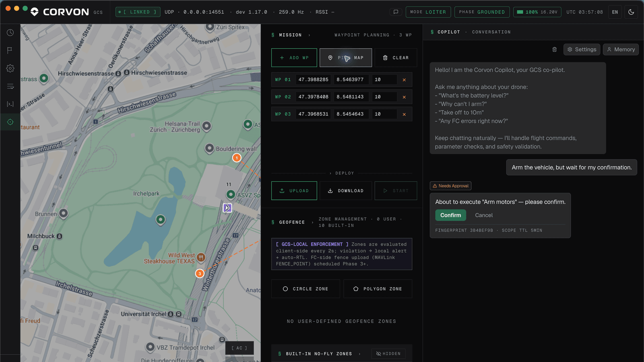Edit WP 03 altitude field
Screen dimensions: 644x362
384,114
